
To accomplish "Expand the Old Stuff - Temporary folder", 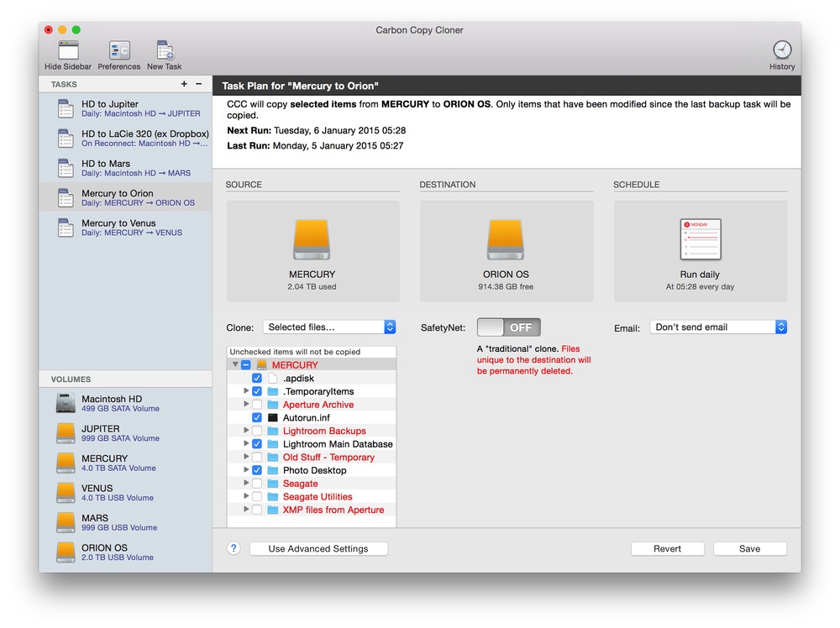I will [x=246, y=457].
